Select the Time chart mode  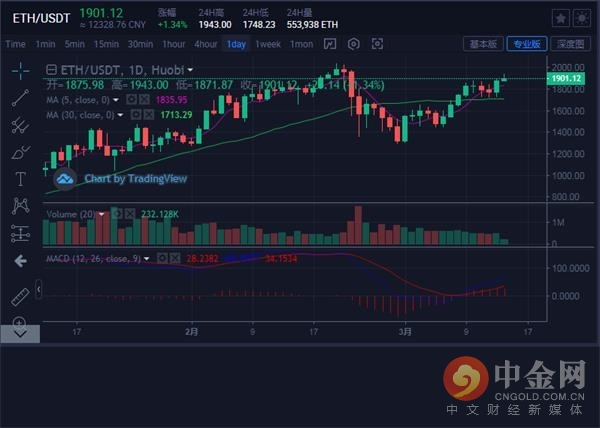point(15,44)
